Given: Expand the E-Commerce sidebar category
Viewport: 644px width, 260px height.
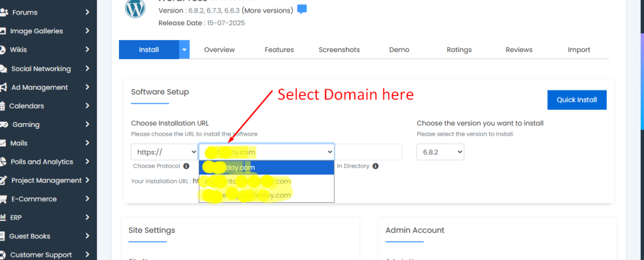Looking at the screenshot, I should coord(87,199).
